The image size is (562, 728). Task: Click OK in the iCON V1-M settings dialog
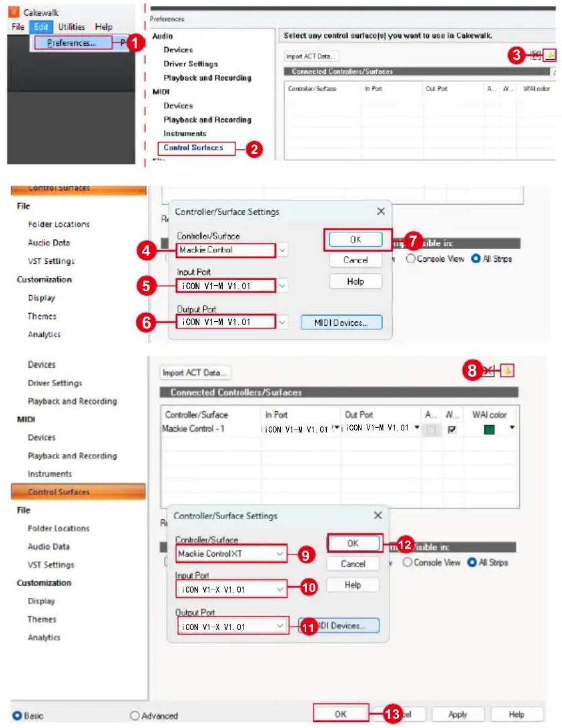pyautogui.click(x=355, y=240)
